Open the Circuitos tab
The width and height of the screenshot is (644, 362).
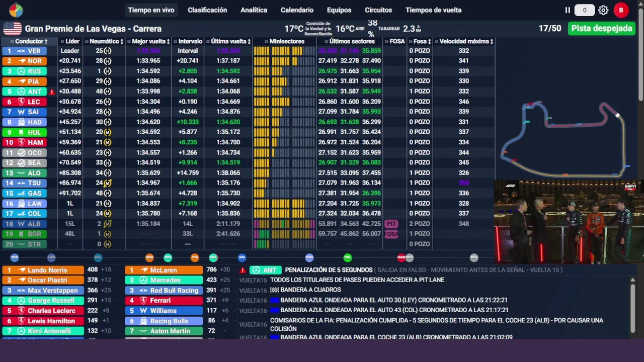378,10
